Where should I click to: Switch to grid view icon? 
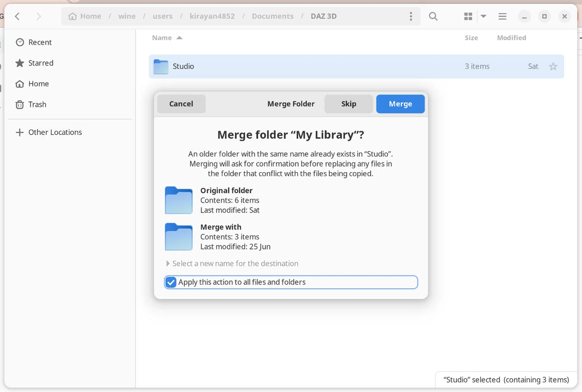[x=468, y=16]
